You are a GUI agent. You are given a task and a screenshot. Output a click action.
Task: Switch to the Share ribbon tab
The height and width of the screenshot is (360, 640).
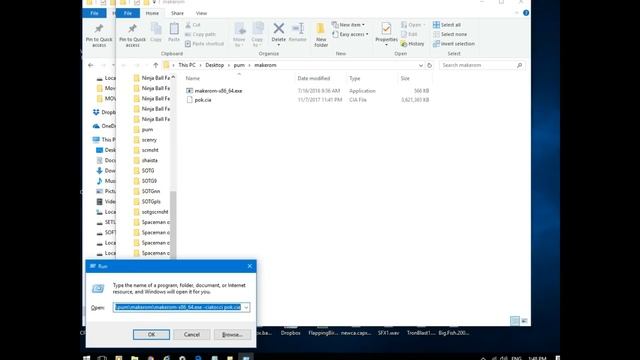point(177,13)
